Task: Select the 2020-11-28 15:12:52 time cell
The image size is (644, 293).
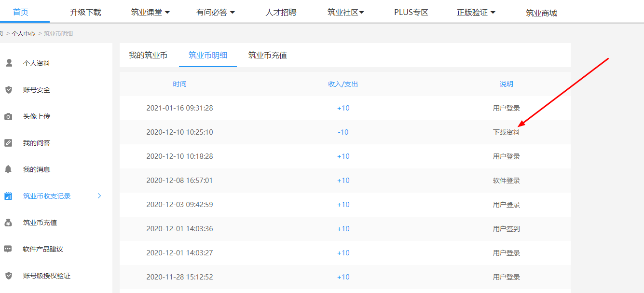Action: click(x=179, y=277)
